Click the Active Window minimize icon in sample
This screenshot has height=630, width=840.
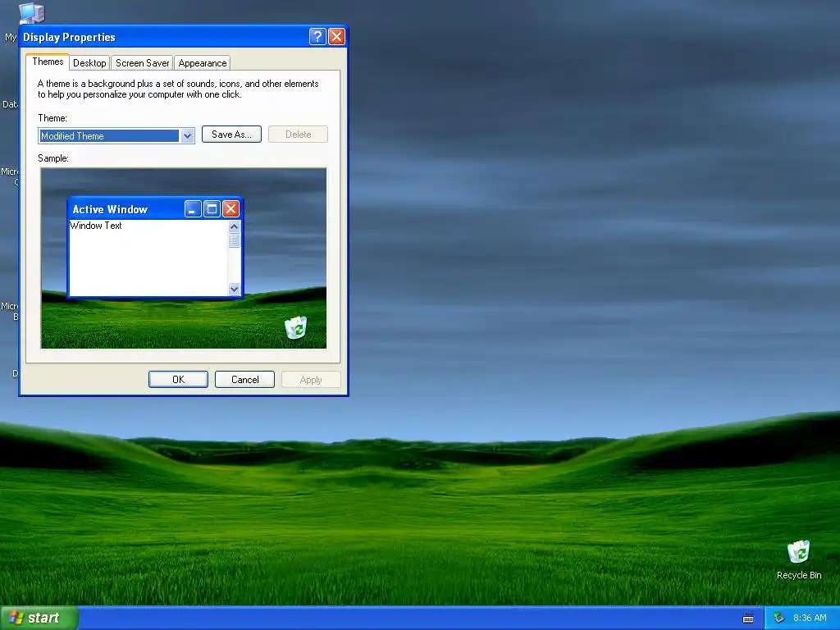click(x=193, y=209)
